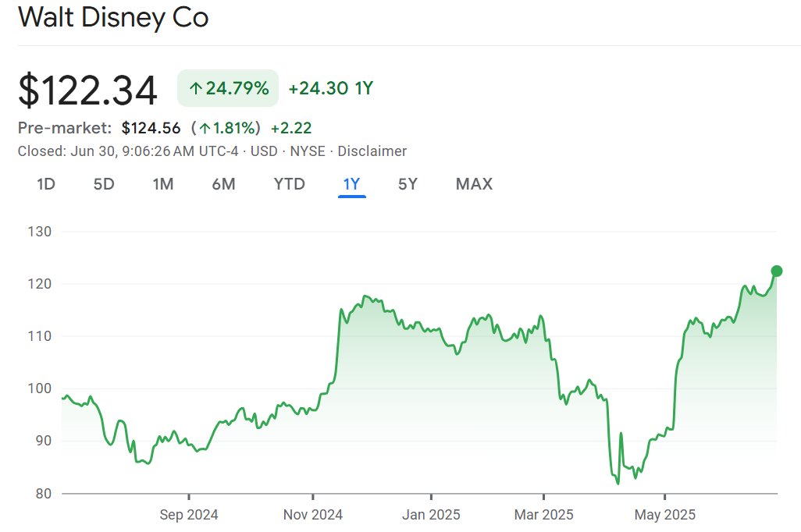Switch to the 1D time range tab
This screenshot has width=801, height=532.
pyautogui.click(x=46, y=184)
